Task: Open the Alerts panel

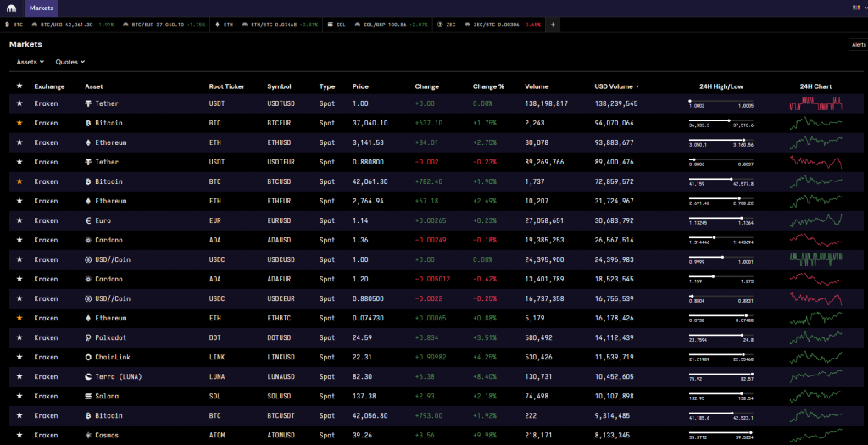Action: tap(859, 45)
